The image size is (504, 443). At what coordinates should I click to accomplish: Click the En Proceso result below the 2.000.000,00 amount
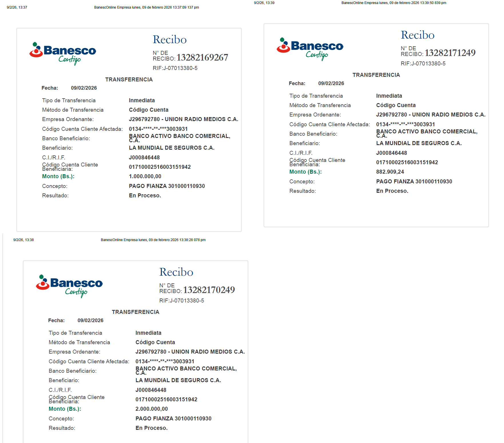tap(152, 428)
